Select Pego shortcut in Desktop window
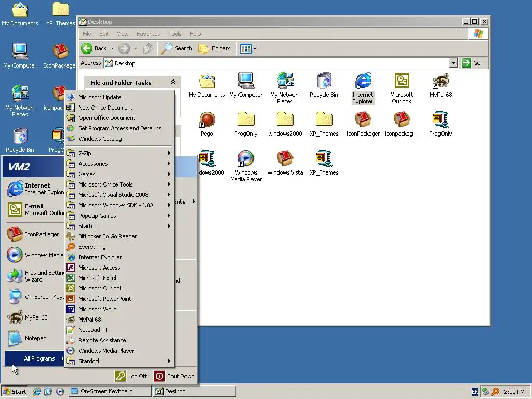This screenshot has height=399, width=532. (207, 124)
